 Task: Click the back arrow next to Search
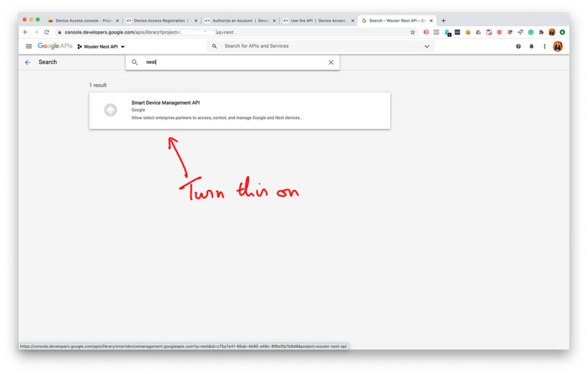coord(28,62)
